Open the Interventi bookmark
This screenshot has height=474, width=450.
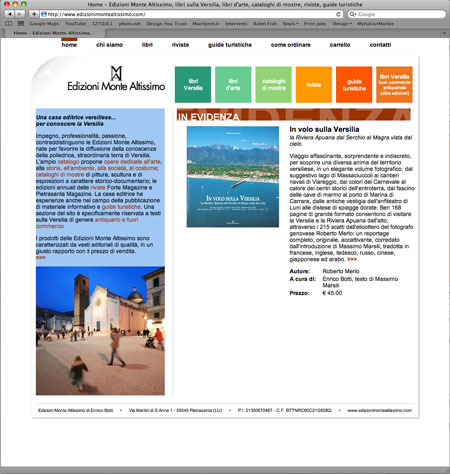[x=236, y=24]
